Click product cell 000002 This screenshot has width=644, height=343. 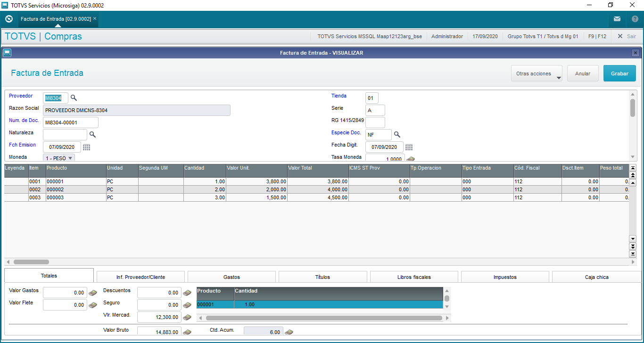click(x=76, y=189)
